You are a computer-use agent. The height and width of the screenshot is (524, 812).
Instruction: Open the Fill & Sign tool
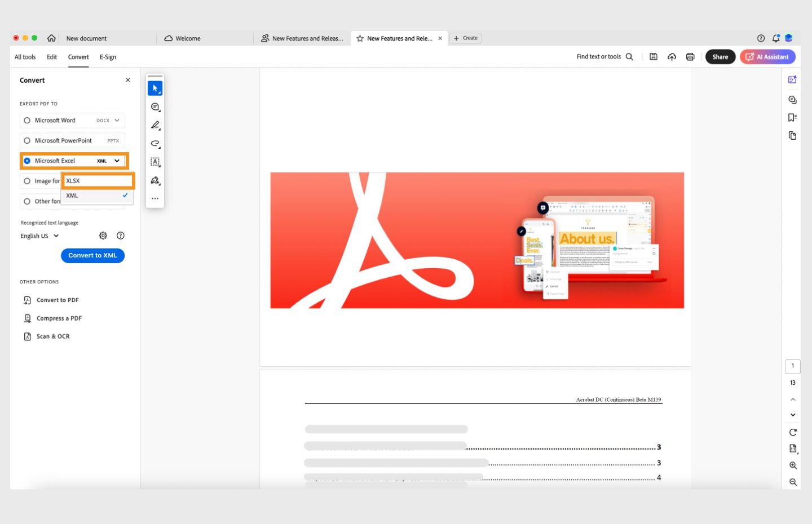point(155,180)
